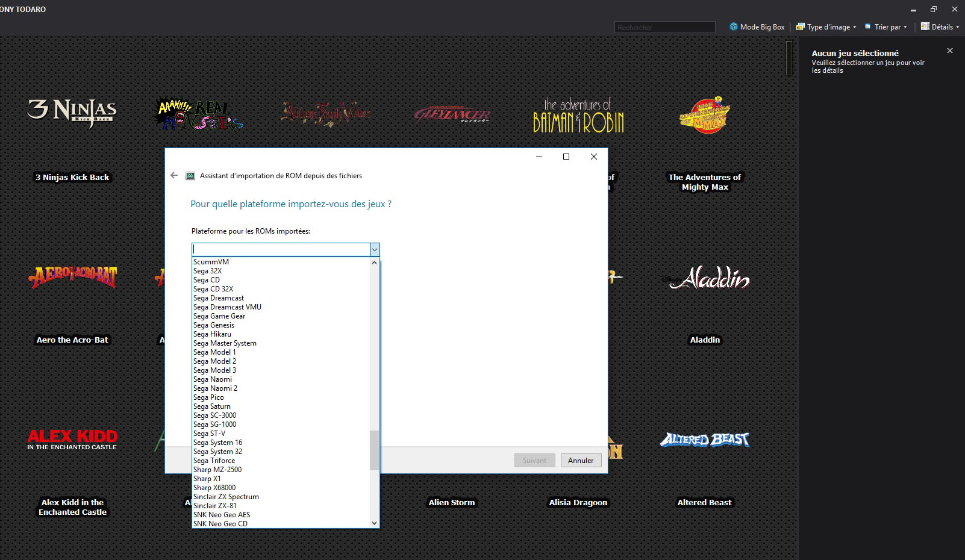965x560 pixels.
Task: Click scroll up arrow of platform list
Action: (375, 263)
